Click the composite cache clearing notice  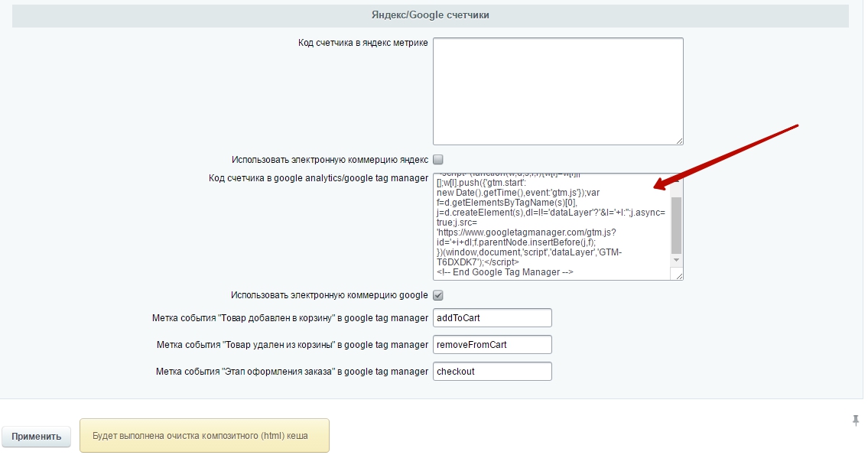[204, 436]
